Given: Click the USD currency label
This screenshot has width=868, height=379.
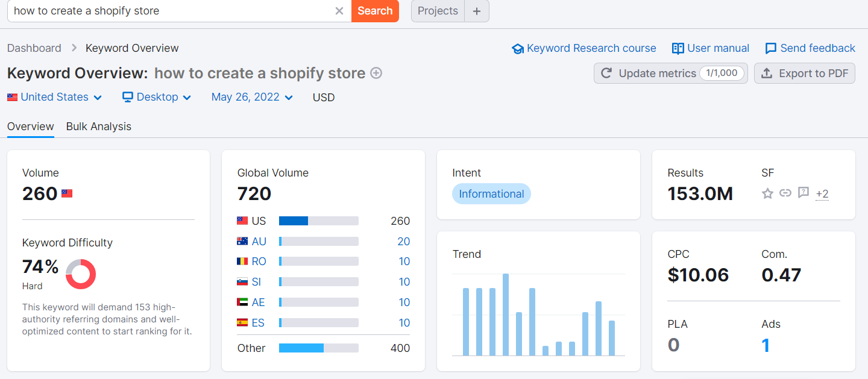Looking at the screenshot, I should pos(324,97).
